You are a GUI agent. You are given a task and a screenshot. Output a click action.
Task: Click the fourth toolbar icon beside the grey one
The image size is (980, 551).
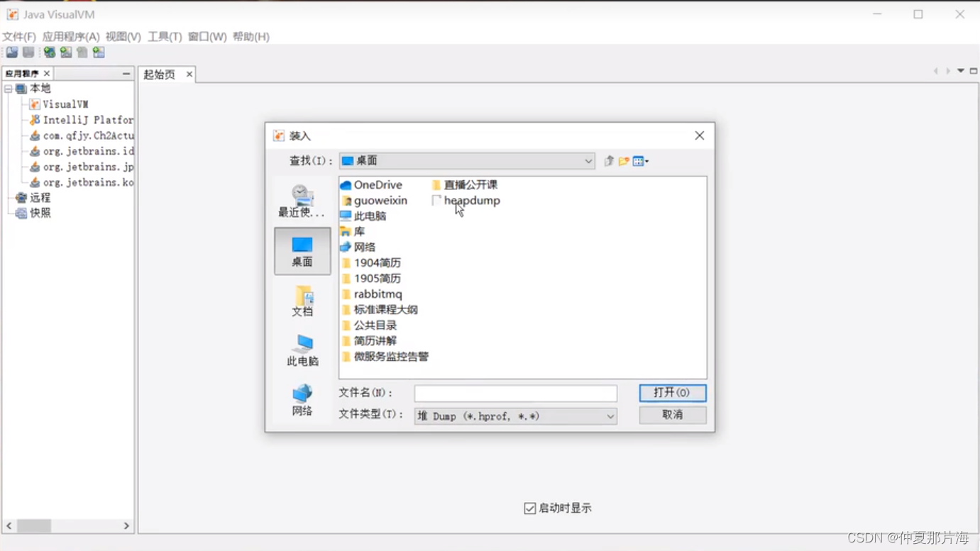[66, 52]
